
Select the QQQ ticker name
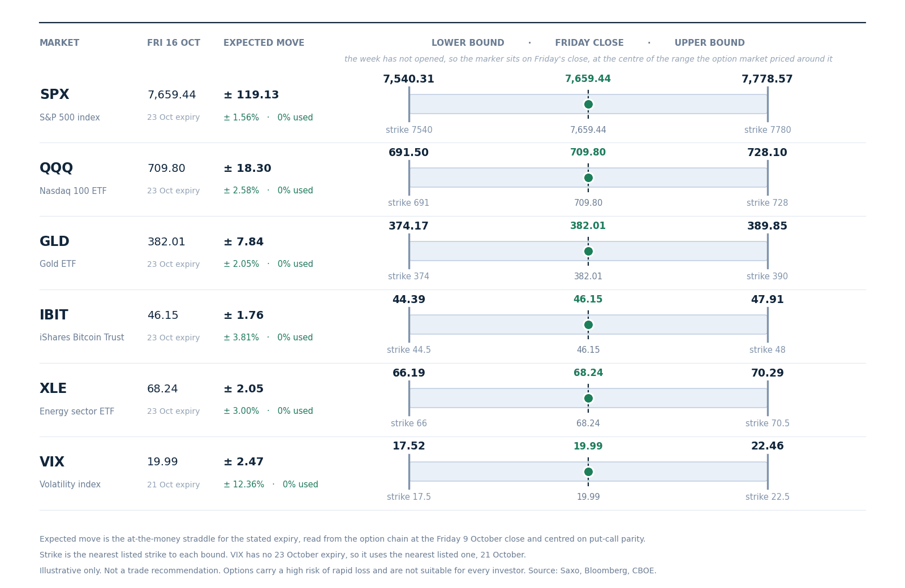[56, 168]
